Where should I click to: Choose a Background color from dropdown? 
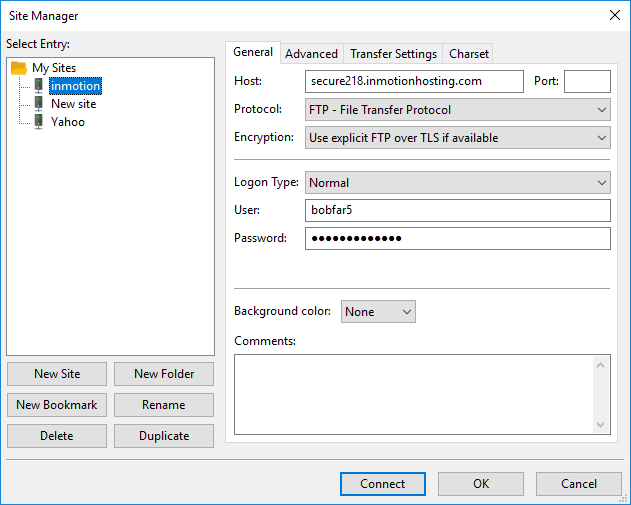(x=378, y=312)
